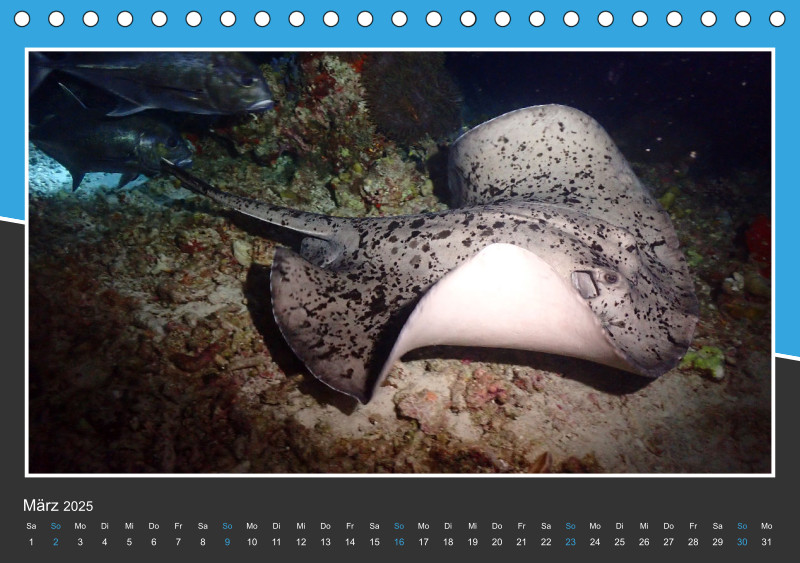
Task: Select the month title März 2025
Action: click(58, 505)
